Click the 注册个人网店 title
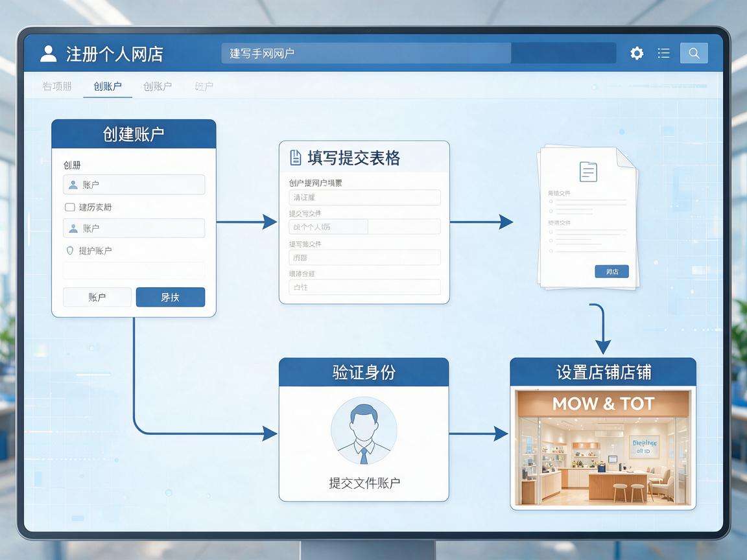Viewport: 747px width, 560px height. point(114,54)
